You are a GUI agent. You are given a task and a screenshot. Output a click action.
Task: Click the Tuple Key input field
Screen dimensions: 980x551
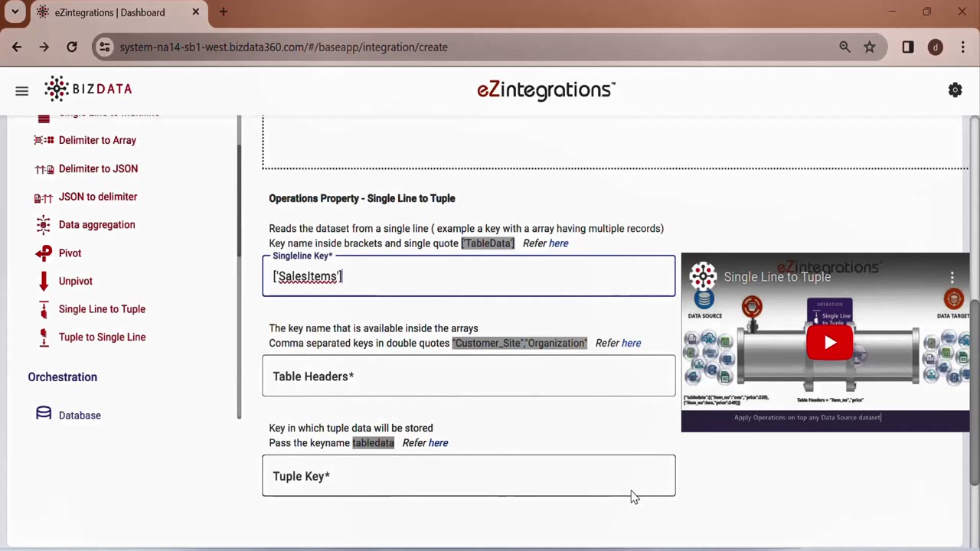[469, 476]
